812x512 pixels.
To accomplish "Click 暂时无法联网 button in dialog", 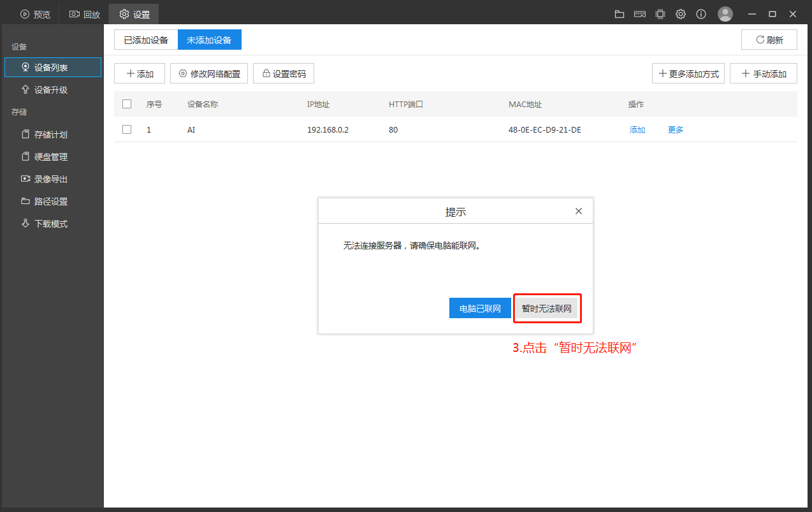I will [547, 308].
